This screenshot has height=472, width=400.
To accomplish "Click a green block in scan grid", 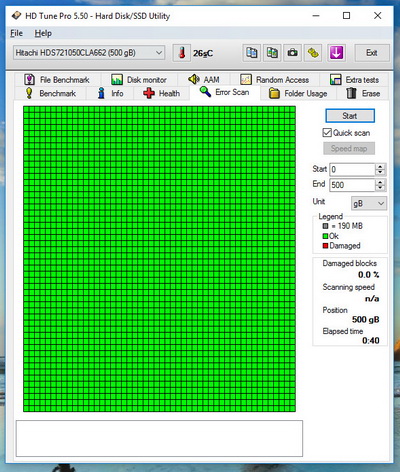I will (x=159, y=259).
